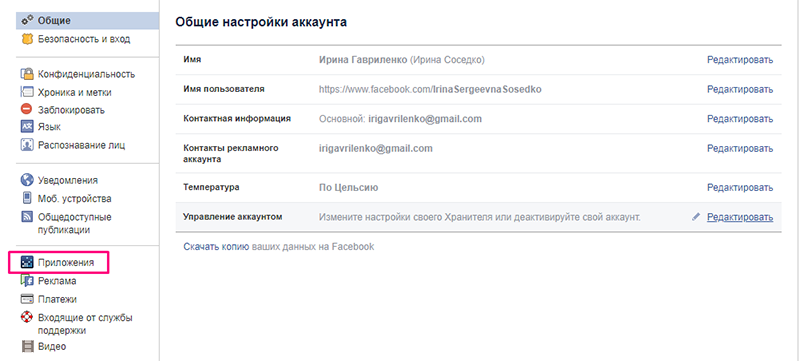Click the Язык icon
The height and width of the screenshot is (361, 800).
[27, 126]
